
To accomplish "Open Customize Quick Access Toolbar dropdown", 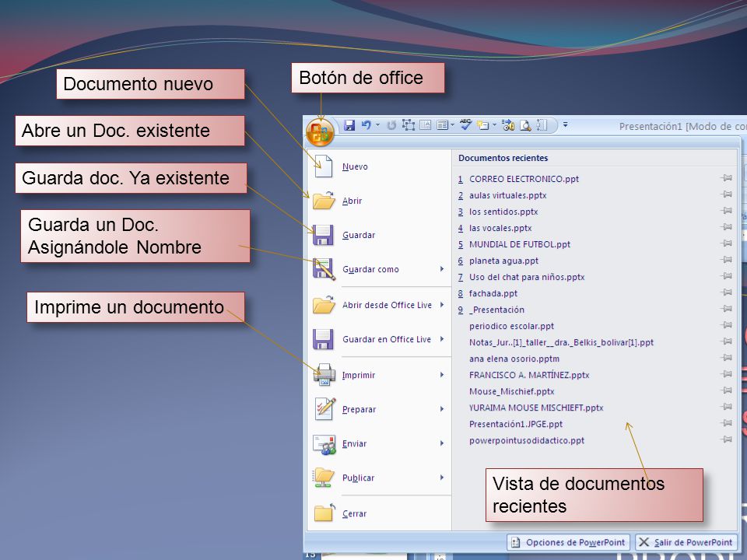I will (565, 124).
